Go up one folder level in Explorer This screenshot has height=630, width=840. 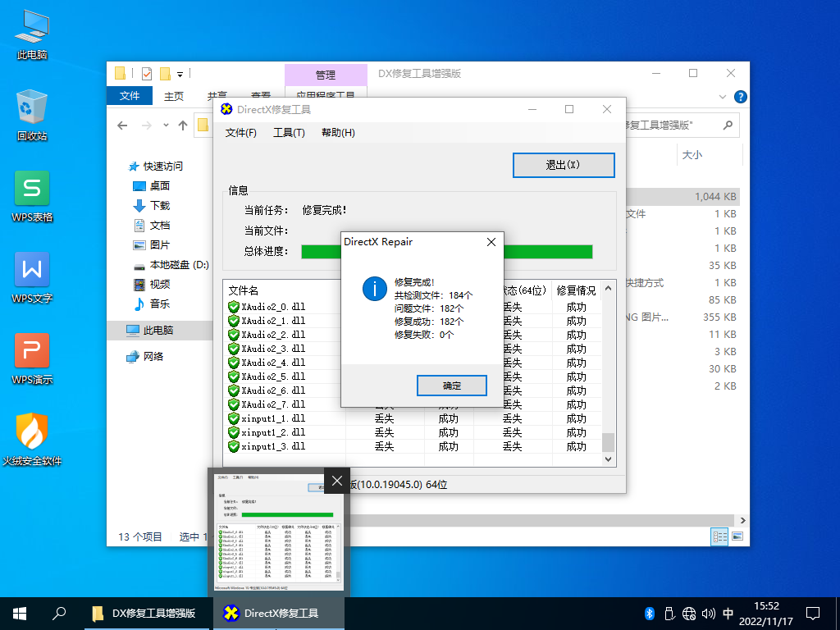183,126
